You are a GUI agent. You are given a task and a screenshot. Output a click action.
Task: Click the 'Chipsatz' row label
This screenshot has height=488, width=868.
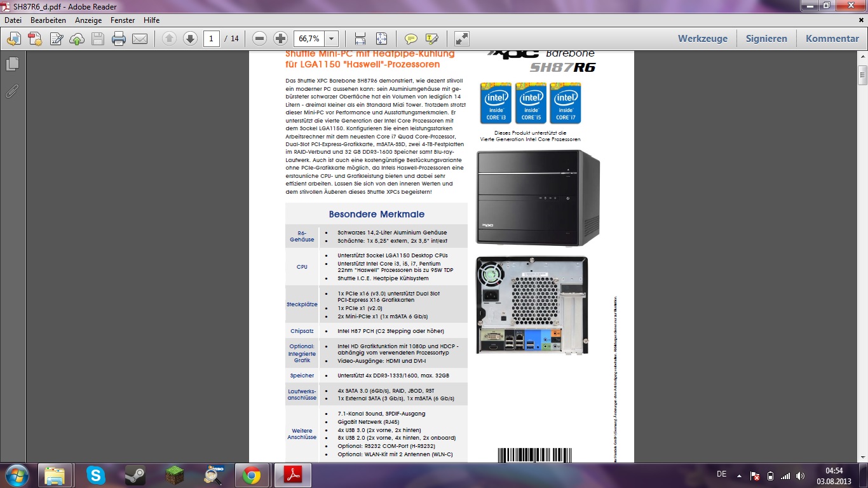pos(302,331)
